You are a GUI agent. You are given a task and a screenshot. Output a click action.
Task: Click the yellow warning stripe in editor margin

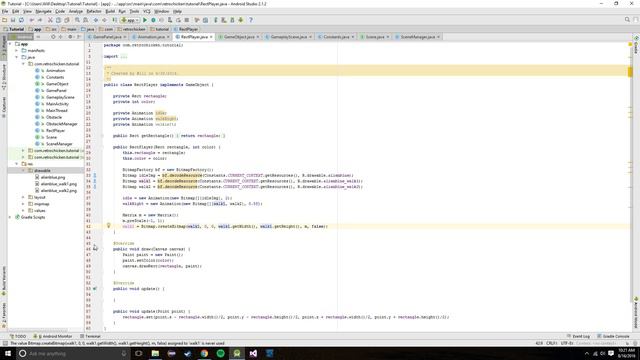[630, 72]
